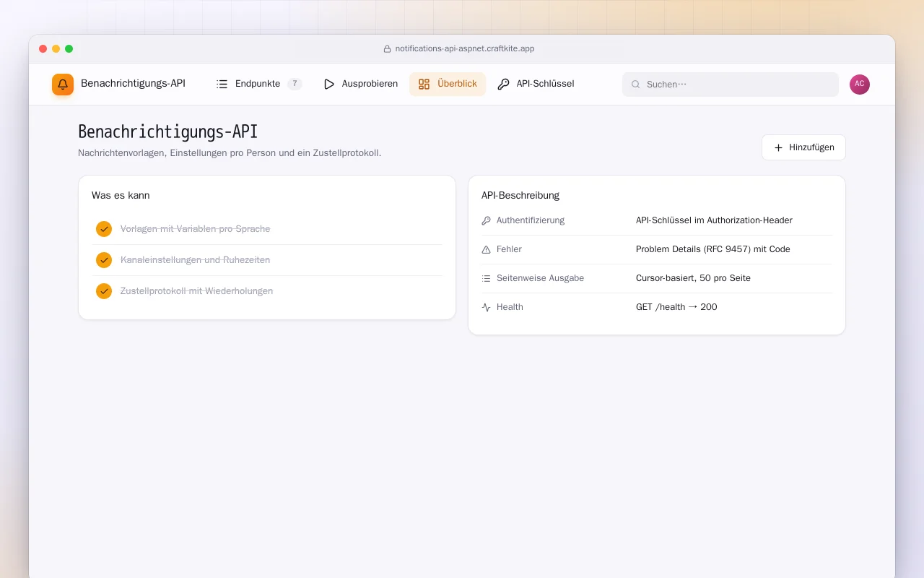Uncheck Kanaleinstellungen und Ruhezeiten
The width and height of the screenshot is (924, 578).
tap(104, 260)
